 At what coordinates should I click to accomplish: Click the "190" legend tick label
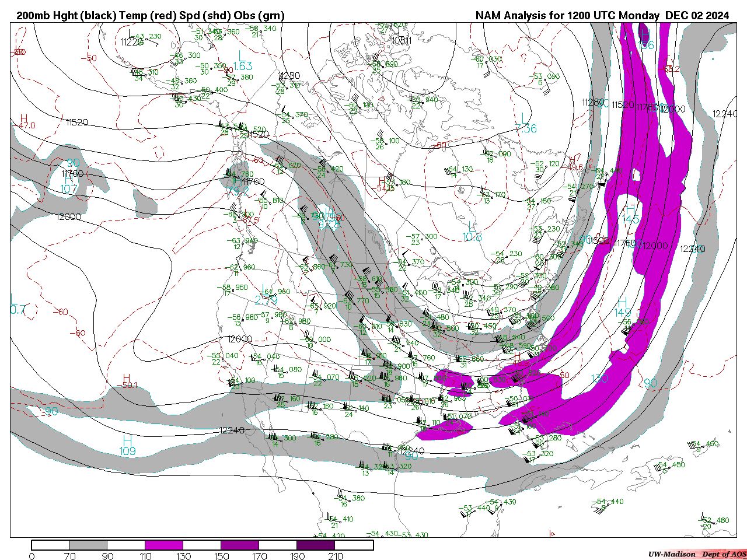pos(297,556)
